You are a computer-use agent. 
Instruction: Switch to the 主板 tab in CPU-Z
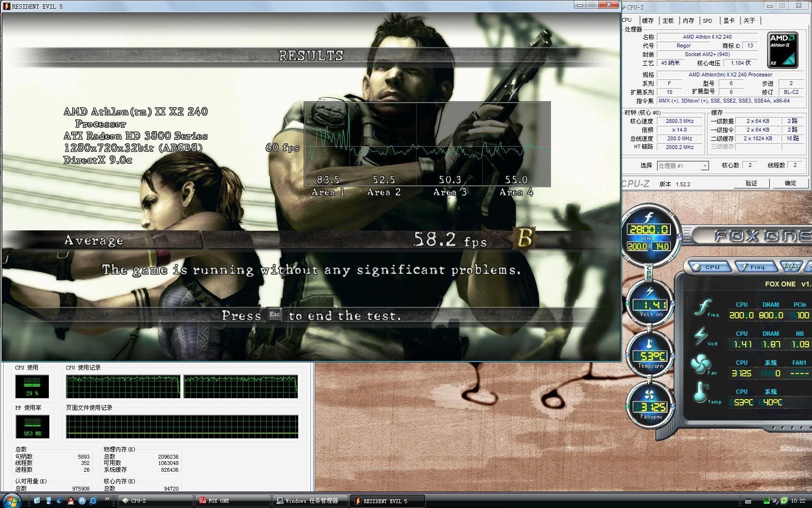coord(668,21)
